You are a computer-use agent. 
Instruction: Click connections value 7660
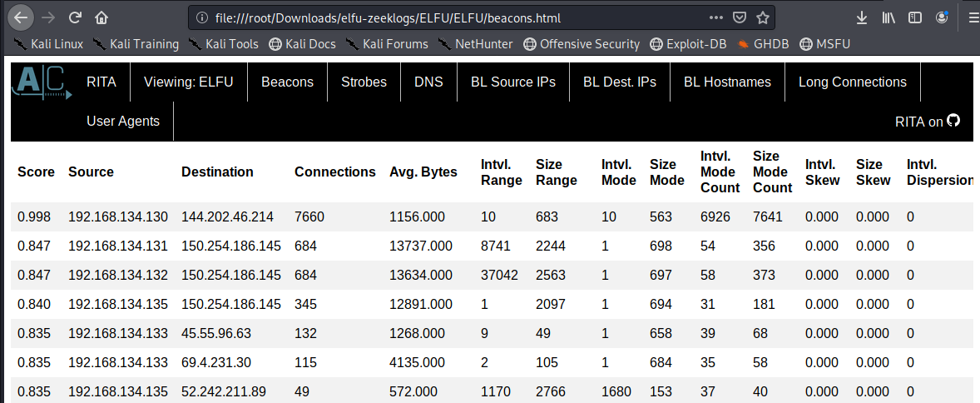point(309,217)
